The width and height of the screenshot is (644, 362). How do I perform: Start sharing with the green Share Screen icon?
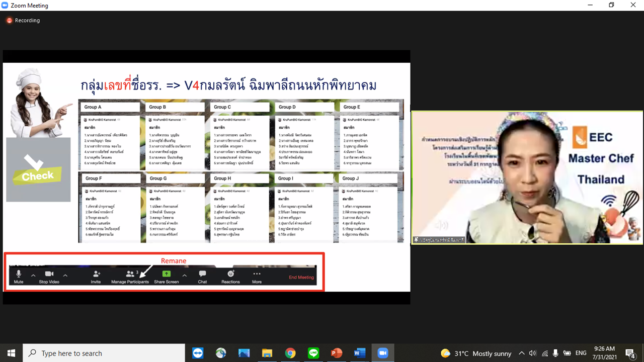[166, 274]
